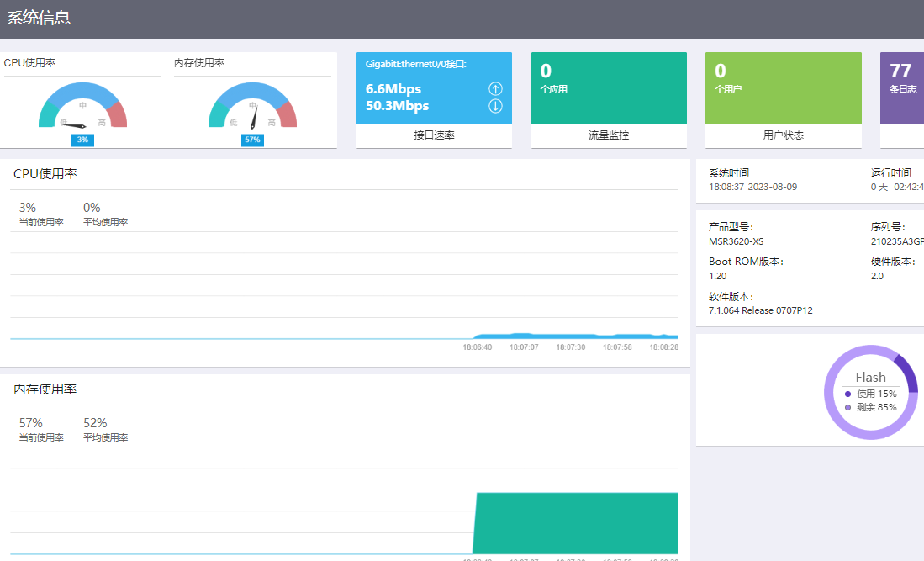
Task: Open the 用户状态 panel link
Action: (x=783, y=135)
